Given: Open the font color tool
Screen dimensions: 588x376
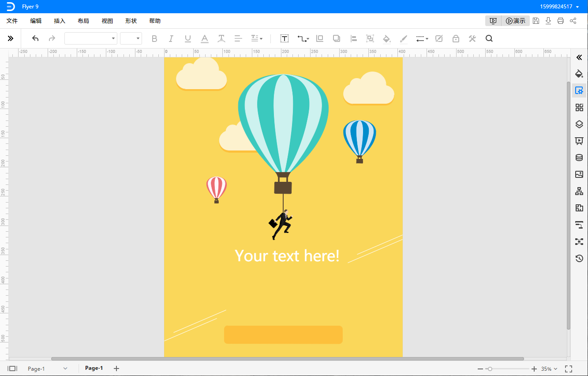Looking at the screenshot, I should (205, 39).
